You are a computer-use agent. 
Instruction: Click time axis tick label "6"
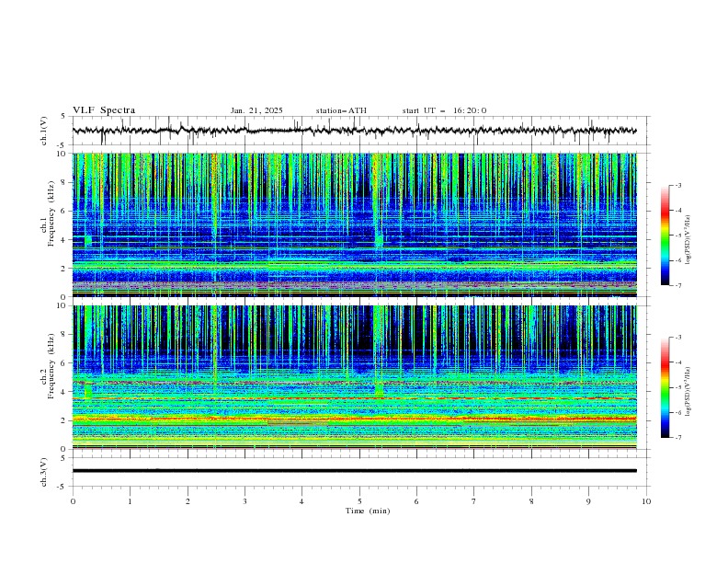416,501
